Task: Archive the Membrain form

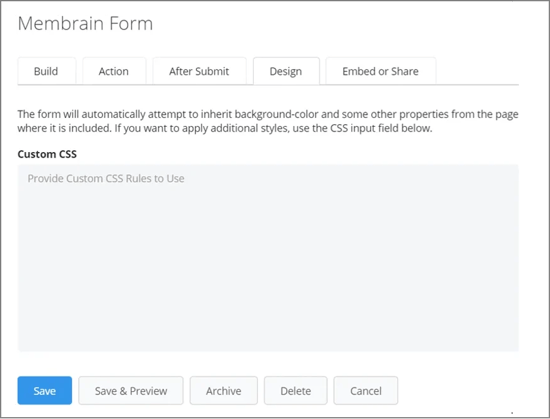Action: click(223, 391)
